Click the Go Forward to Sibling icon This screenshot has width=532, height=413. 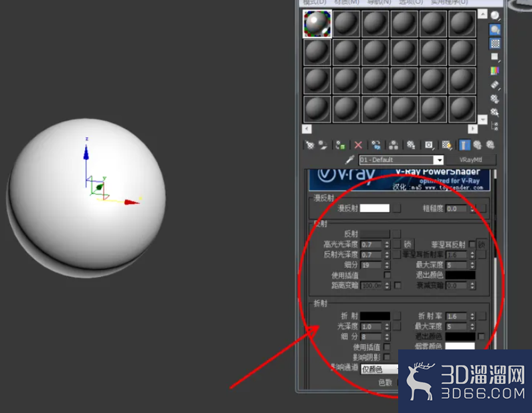tap(491, 145)
